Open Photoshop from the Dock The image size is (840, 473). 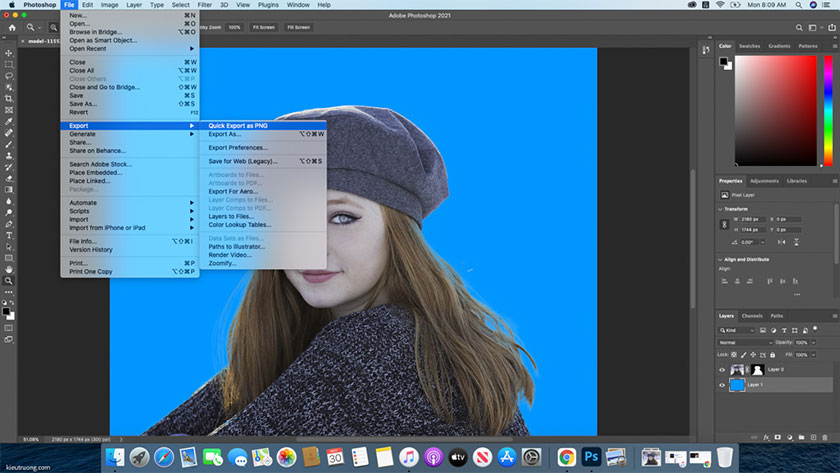[591, 457]
